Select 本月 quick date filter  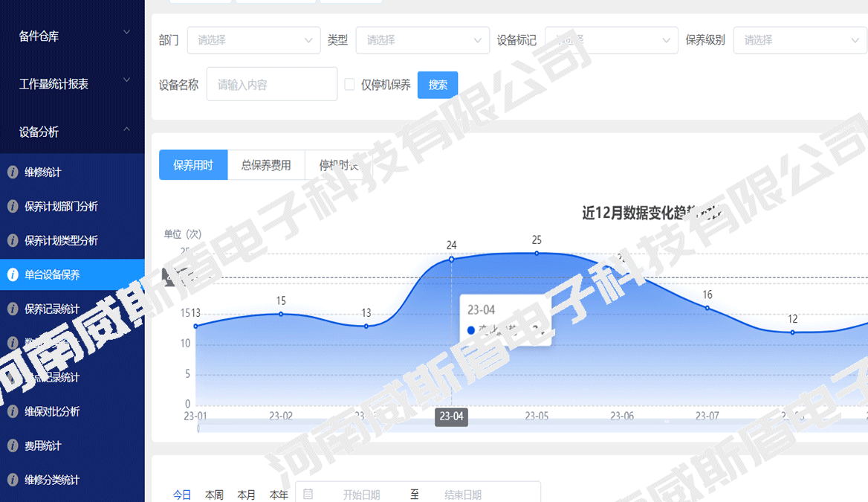(246, 495)
